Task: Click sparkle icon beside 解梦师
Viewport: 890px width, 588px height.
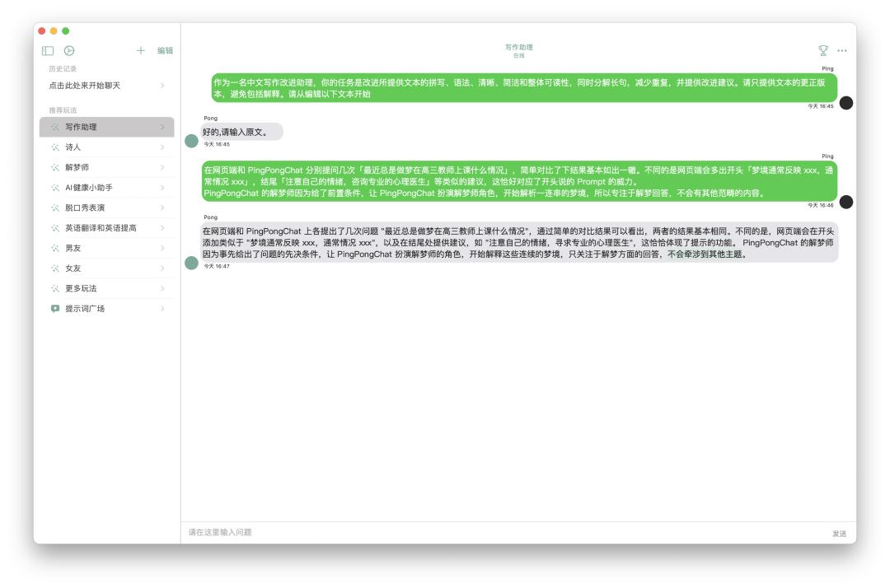Action: [x=55, y=167]
